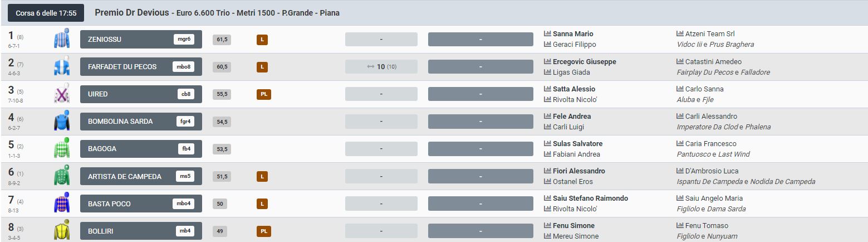Click Zeniossu's striped jockey silk icon

61,39
